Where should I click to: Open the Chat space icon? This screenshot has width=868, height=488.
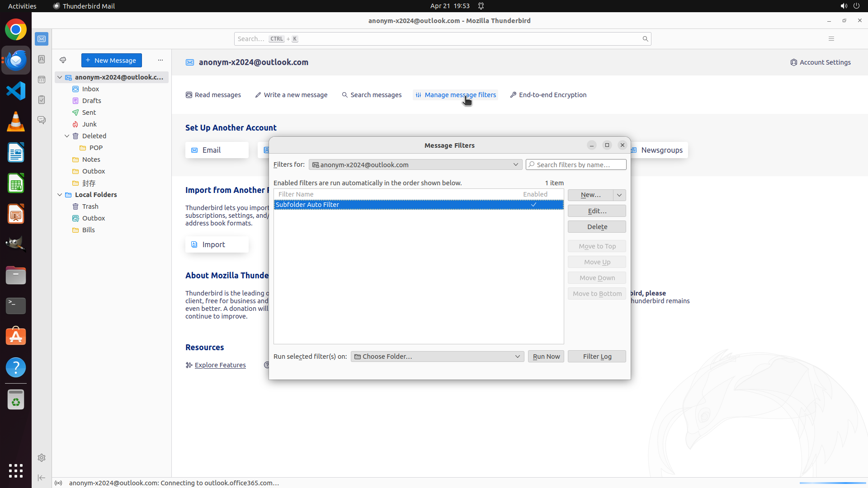coord(42,120)
